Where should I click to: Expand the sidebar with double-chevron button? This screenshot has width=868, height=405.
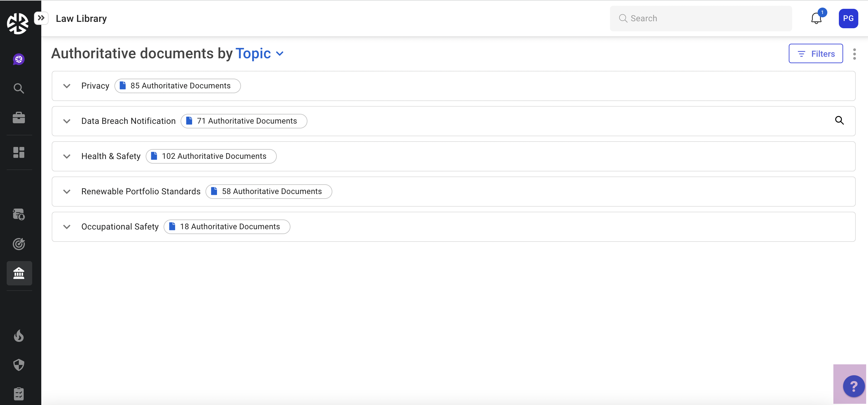41,18
